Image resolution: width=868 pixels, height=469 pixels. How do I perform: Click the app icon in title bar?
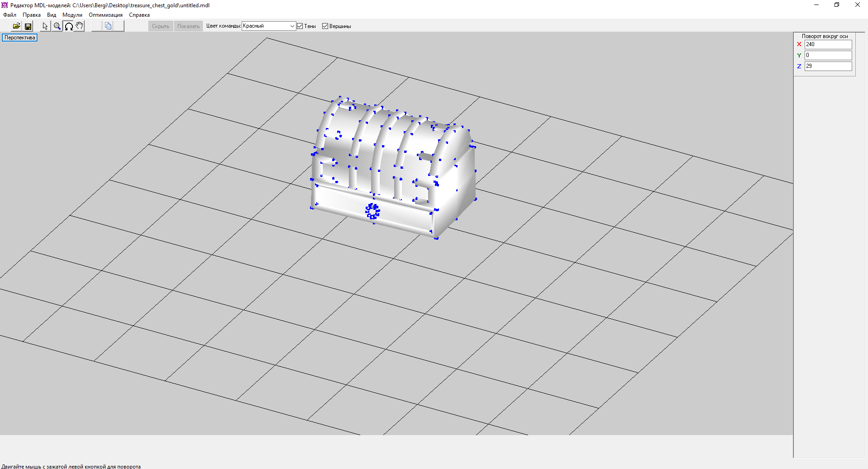(x=5, y=5)
